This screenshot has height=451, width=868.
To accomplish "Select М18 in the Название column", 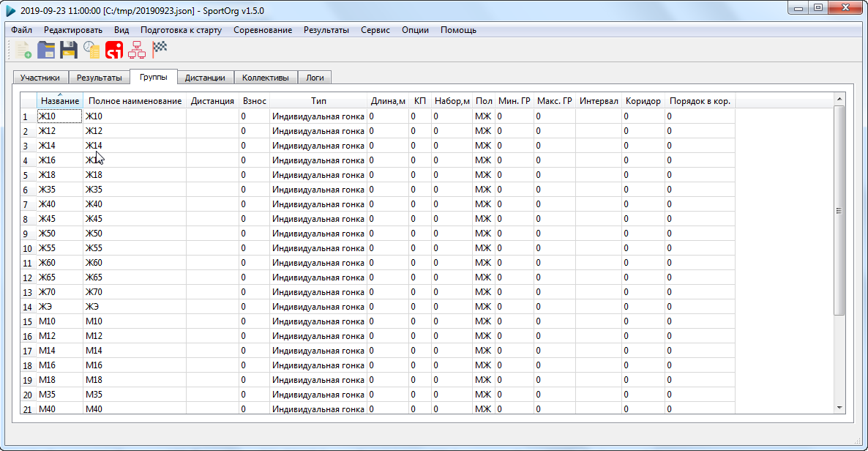I will (60, 380).
